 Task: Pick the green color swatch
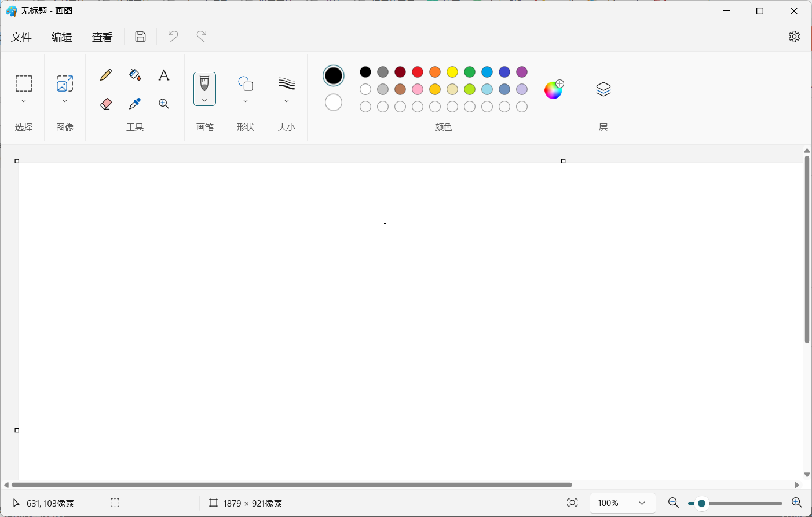click(470, 72)
